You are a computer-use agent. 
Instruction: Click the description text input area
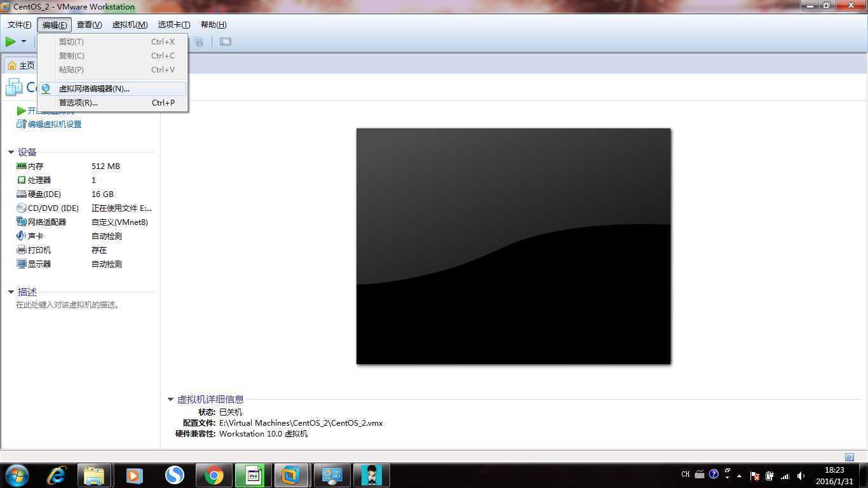68,305
